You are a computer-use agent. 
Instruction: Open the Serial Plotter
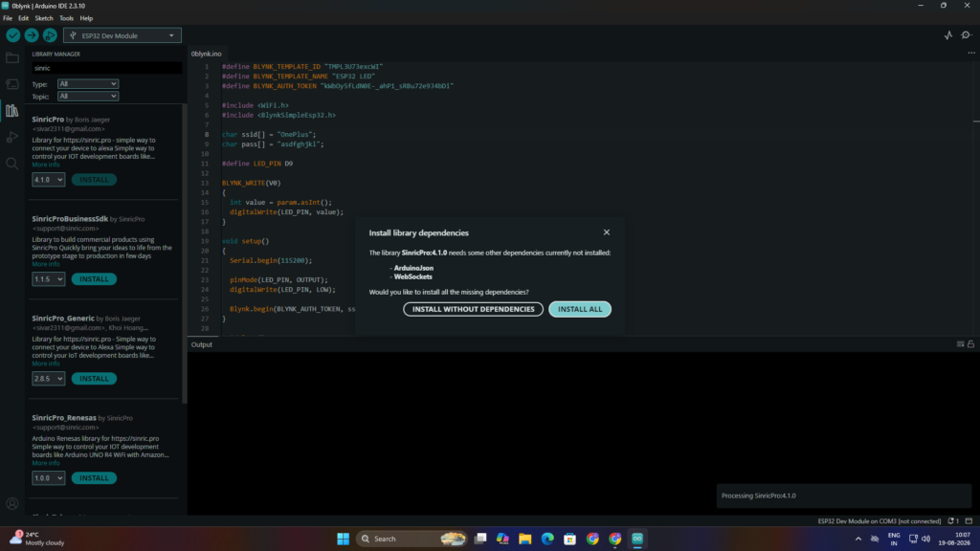pos(948,35)
